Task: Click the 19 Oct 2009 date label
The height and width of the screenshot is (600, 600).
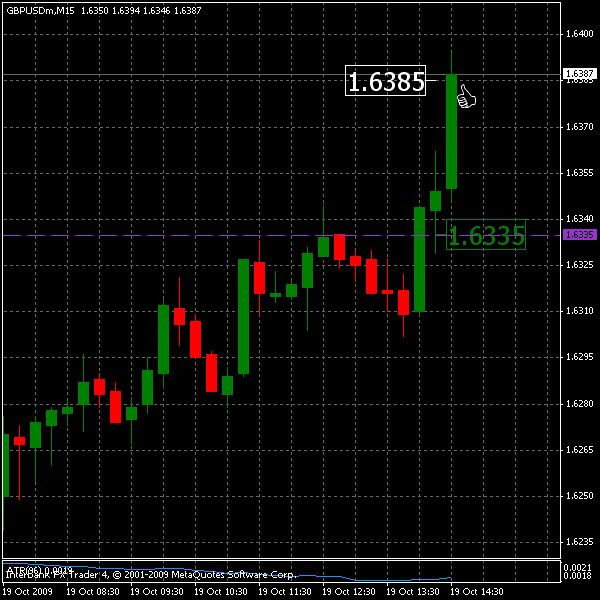Action: 28,592
